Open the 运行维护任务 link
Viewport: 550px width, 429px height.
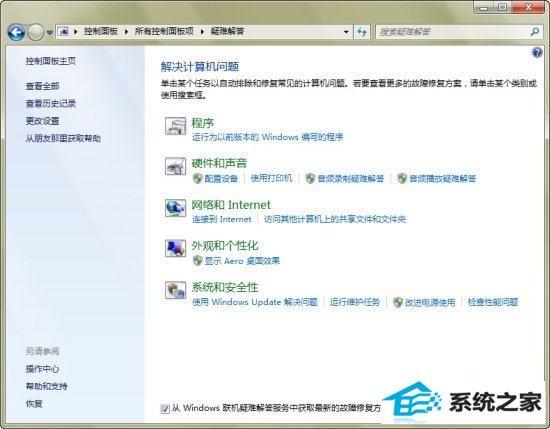tap(355, 302)
